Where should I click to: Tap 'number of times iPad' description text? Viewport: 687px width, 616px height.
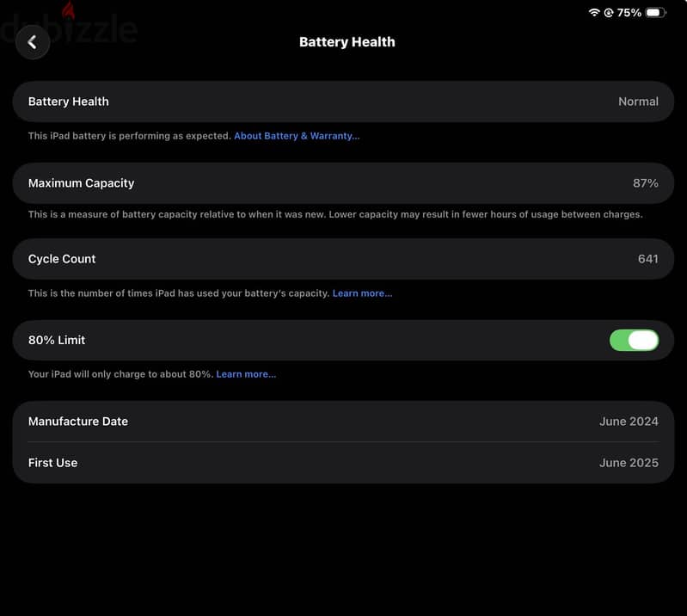tap(179, 293)
